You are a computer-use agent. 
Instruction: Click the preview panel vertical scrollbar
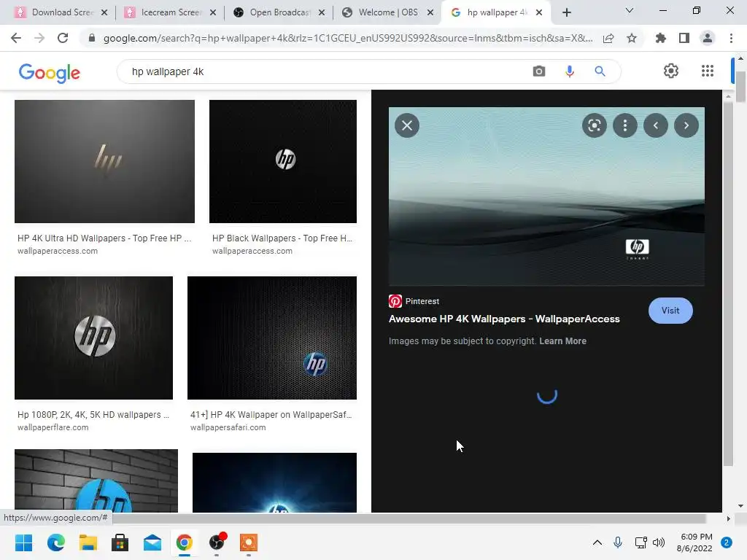(727, 286)
